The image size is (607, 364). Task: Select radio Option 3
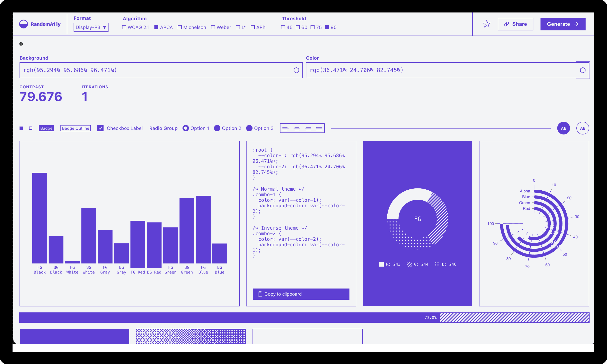tap(249, 128)
